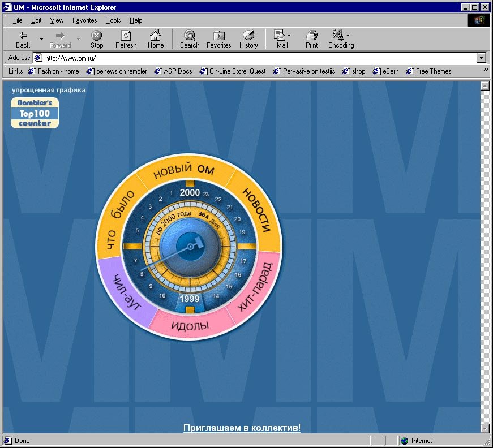Open the Pervasive on testiis link shortcut
Viewport: 493px width, 448px height.
tap(304, 71)
